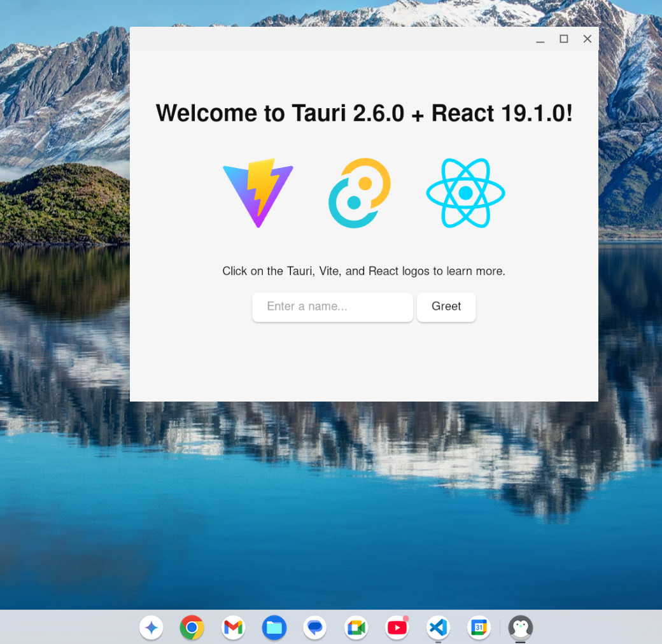Open Google Meet from the shelf
Screen dimensions: 662x644
click(x=356, y=627)
